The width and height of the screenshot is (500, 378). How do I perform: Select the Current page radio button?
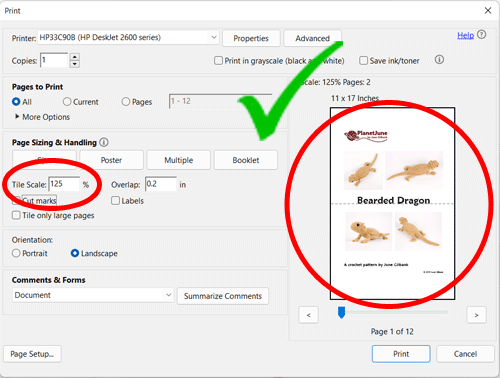click(x=67, y=102)
